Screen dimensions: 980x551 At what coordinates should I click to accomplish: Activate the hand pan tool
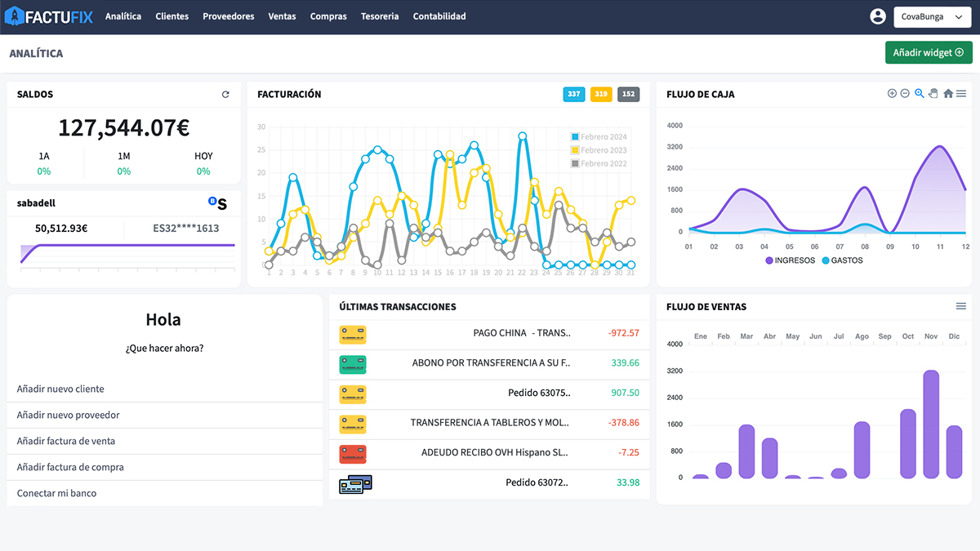point(933,94)
